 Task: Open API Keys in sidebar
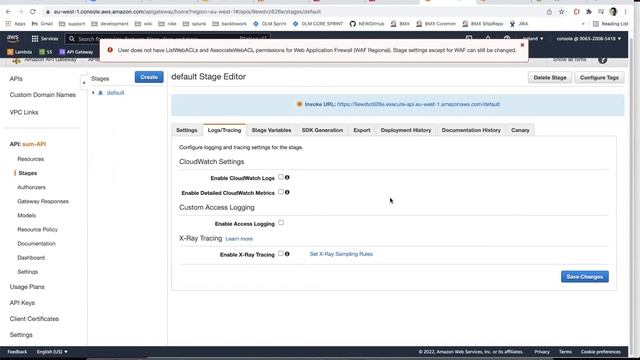tap(22, 303)
